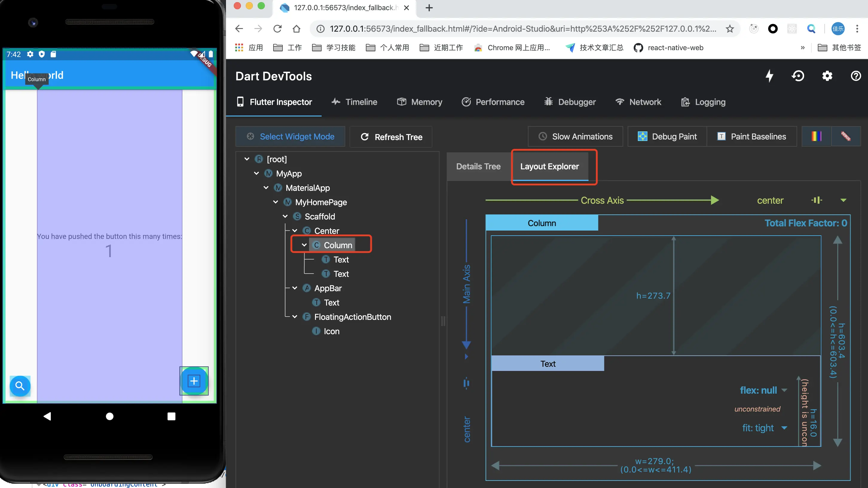Collapse the MyApp tree node

(x=256, y=174)
